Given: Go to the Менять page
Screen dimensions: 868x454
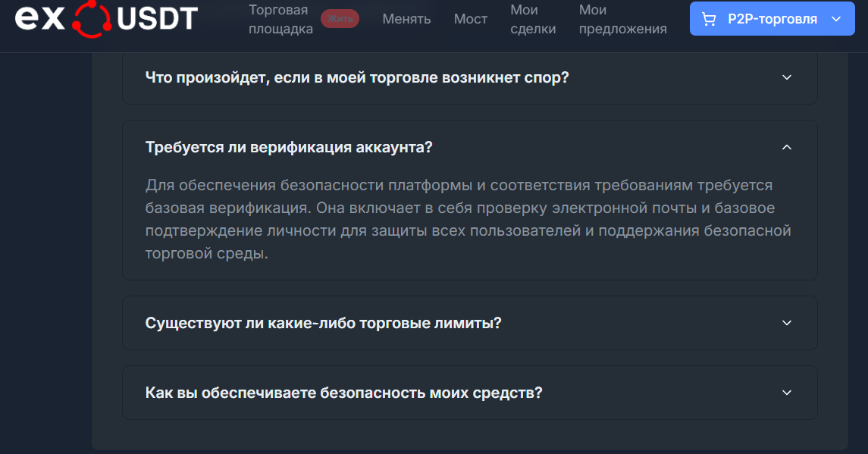Looking at the screenshot, I should tap(406, 19).
